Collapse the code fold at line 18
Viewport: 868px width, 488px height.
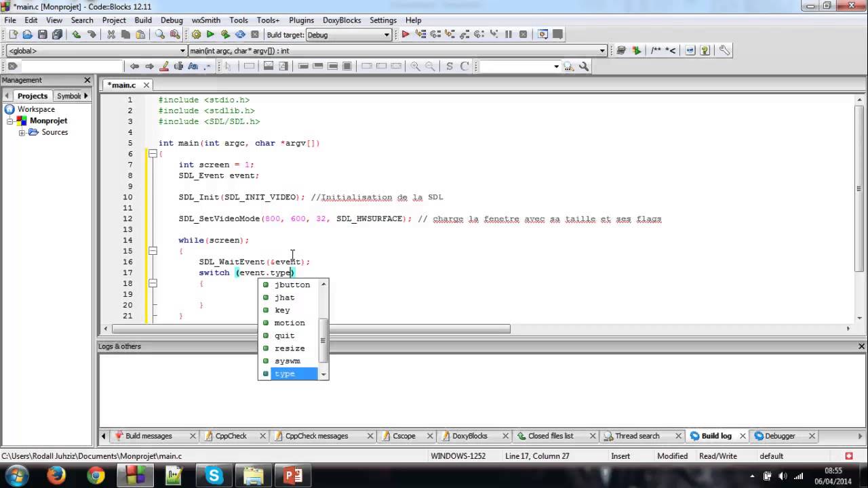pos(153,283)
